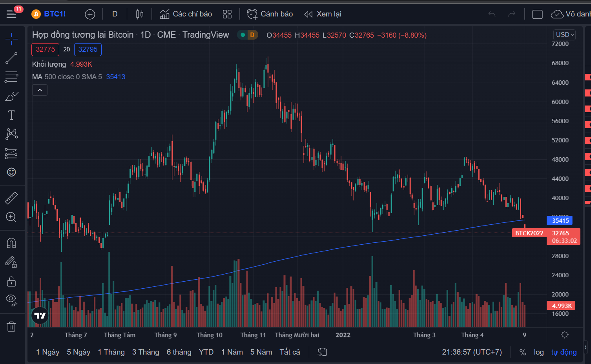Viewport: 591px width, 364px height.
Task: Click the TradingView logo
Action: click(40, 316)
